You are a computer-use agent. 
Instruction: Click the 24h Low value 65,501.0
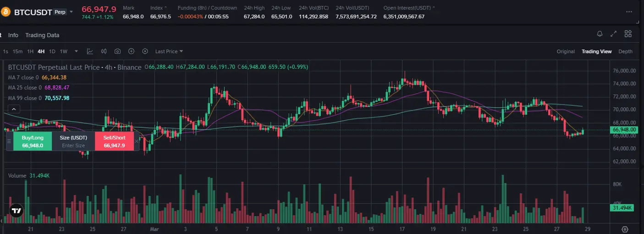281,17
